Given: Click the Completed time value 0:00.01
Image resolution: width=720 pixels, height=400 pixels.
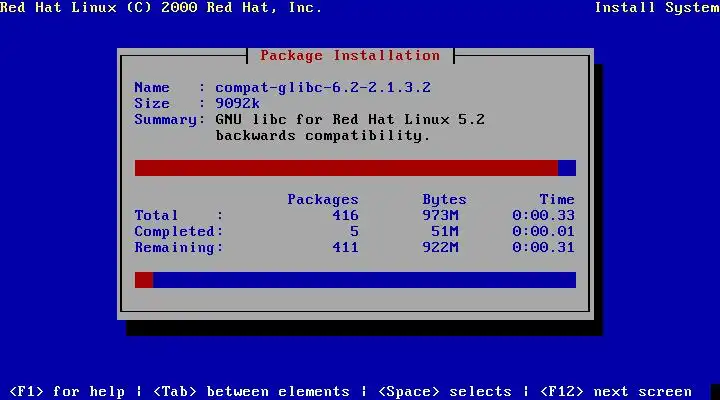Looking at the screenshot, I should coord(543,231).
